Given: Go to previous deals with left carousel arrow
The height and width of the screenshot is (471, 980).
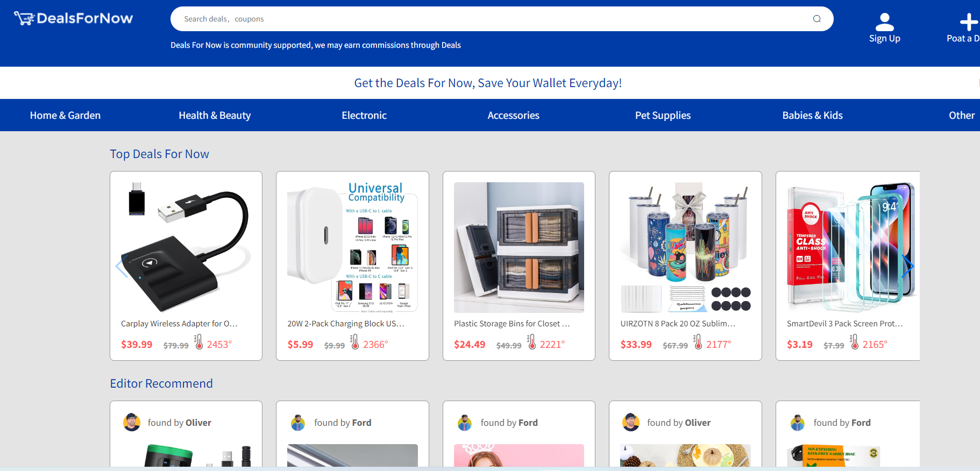Looking at the screenshot, I should pyautogui.click(x=122, y=266).
